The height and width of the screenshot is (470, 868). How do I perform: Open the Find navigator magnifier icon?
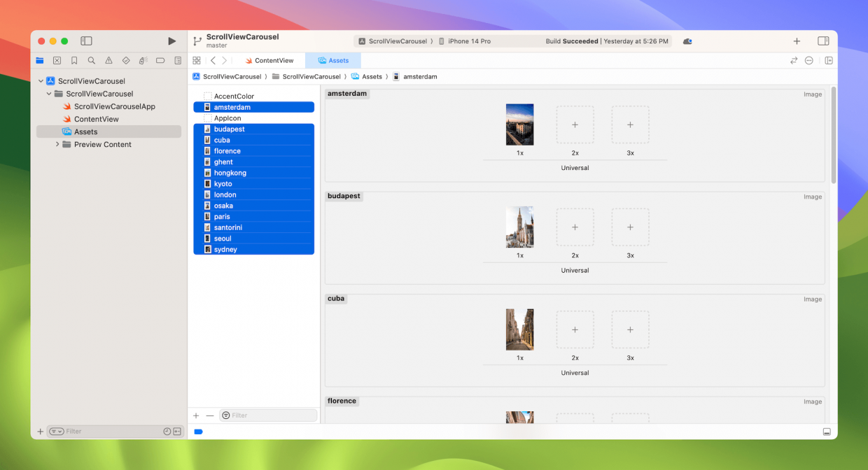coord(92,61)
